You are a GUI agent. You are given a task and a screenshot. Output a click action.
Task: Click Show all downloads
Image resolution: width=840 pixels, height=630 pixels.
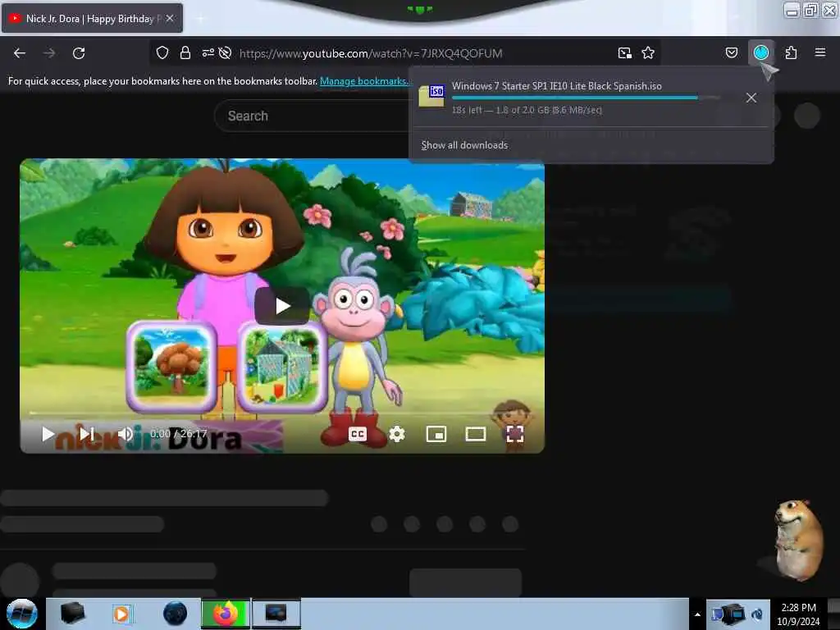pyautogui.click(x=464, y=145)
